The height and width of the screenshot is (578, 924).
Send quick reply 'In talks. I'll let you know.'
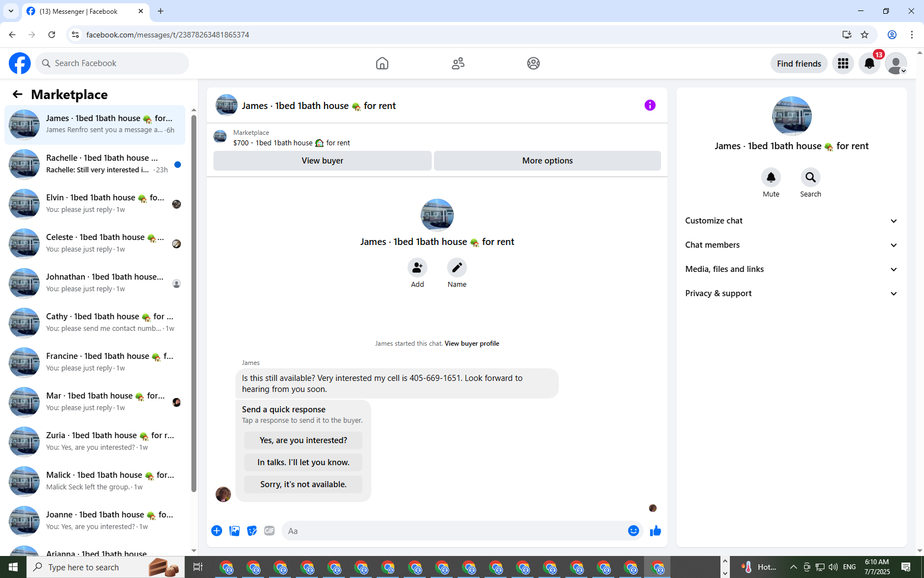pyautogui.click(x=303, y=462)
